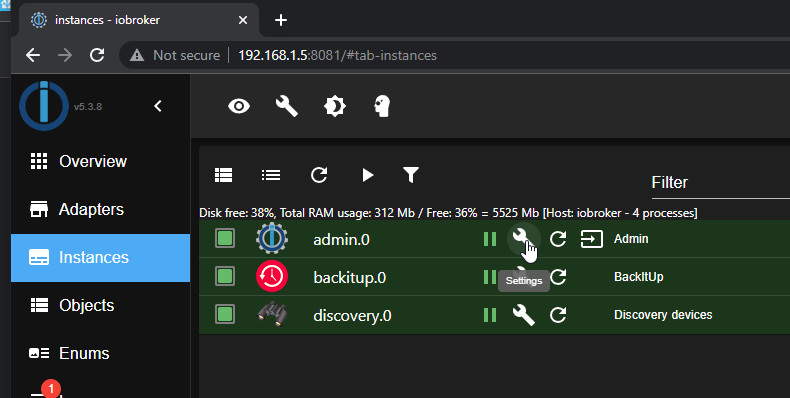Click the v5.3.8 version label

[x=88, y=107]
